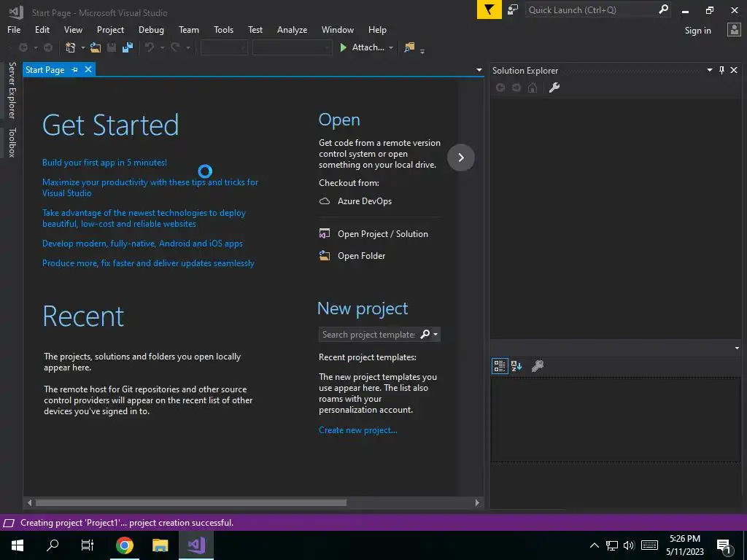Click Open Folder text link
747x560 pixels.
(362, 256)
